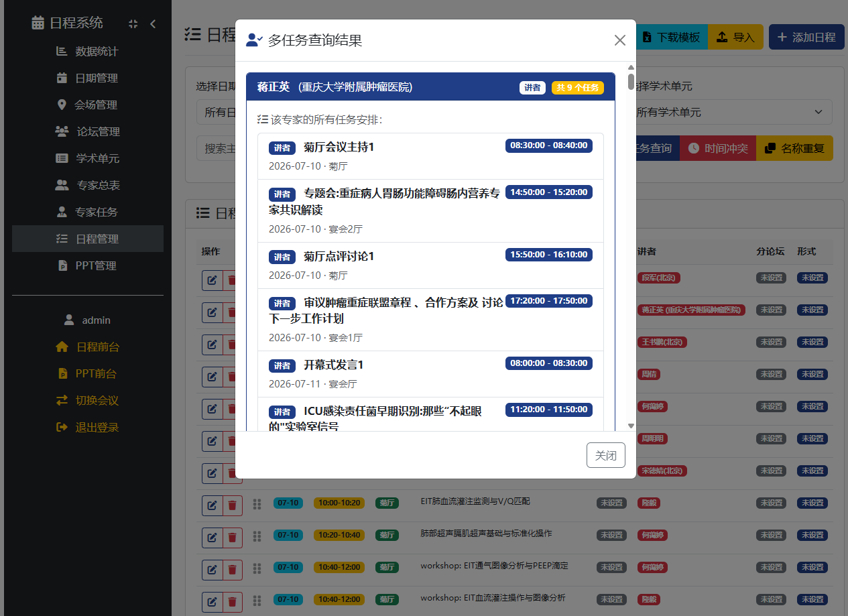848x616 pixels.
Task: Click time tag 10:00-10:20
Action: pos(339,503)
